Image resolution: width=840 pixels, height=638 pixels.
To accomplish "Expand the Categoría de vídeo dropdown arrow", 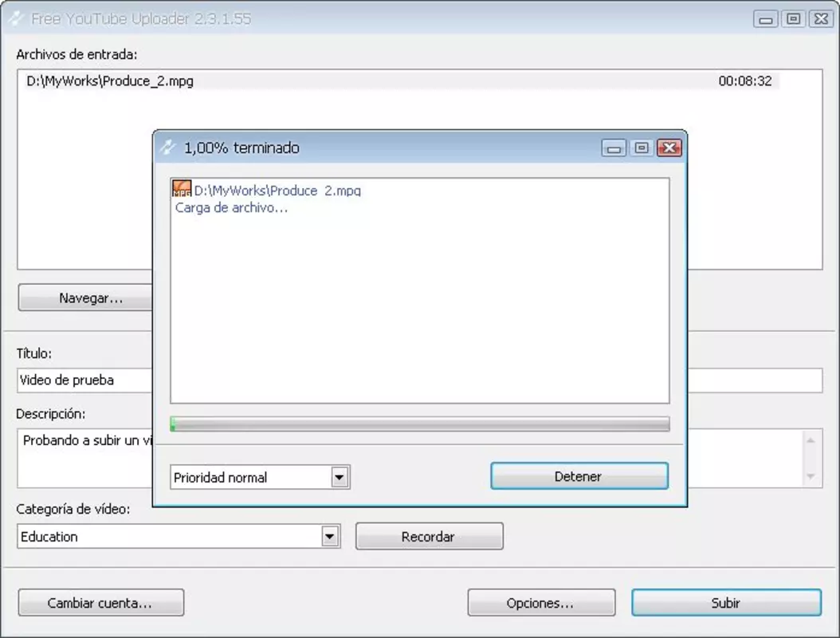I will (x=330, y=536).
